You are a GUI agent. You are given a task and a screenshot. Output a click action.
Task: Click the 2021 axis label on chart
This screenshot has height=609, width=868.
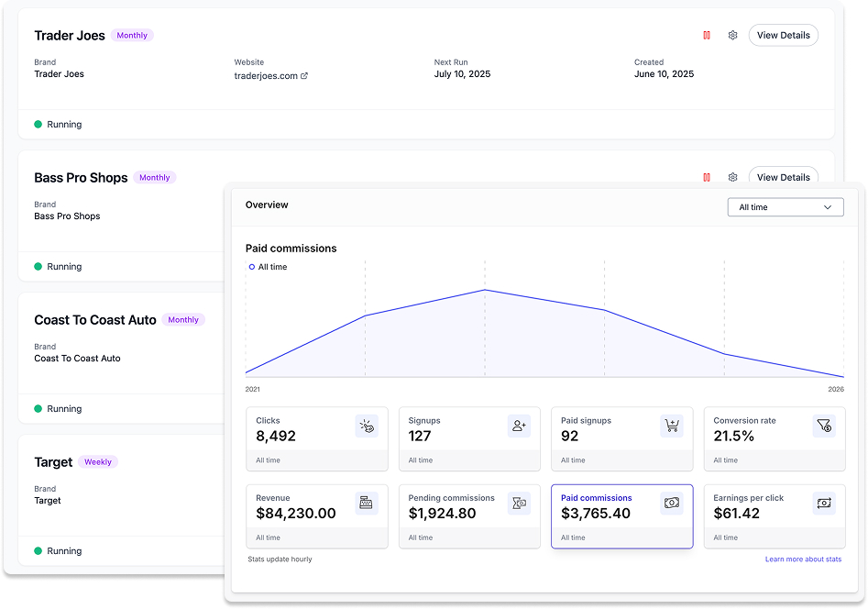click(x=252, y=390)
